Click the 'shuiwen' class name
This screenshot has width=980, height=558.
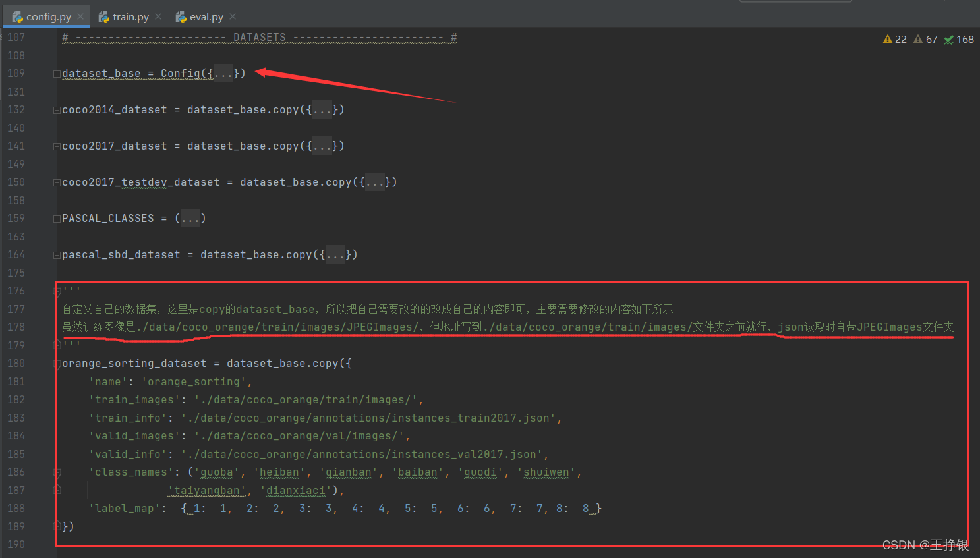[x=546, y=472]
